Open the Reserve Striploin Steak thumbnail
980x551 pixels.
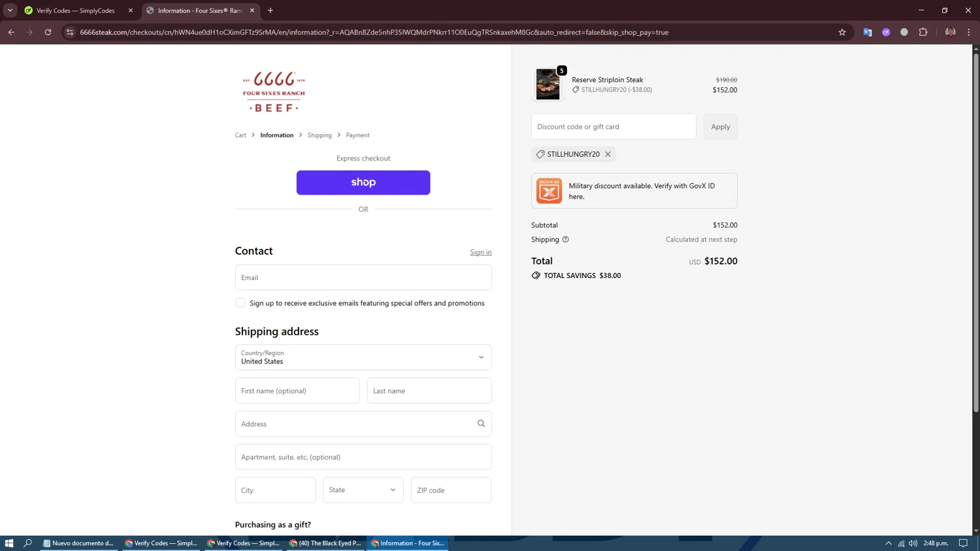pos(547,84)
